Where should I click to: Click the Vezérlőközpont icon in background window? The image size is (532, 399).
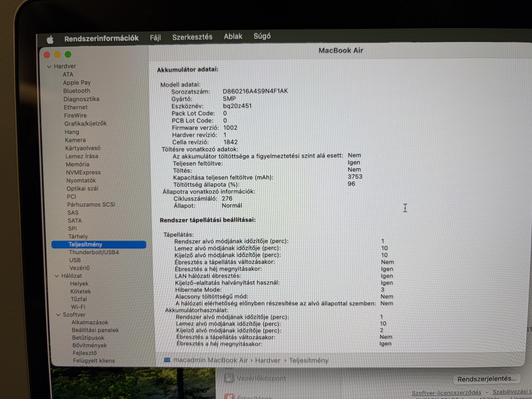[229, 378]
